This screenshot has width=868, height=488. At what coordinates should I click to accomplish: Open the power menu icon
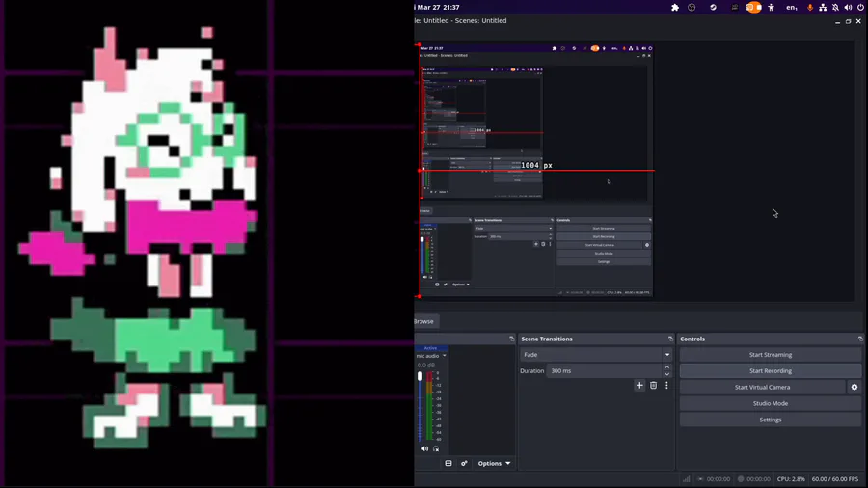[861, 7]
